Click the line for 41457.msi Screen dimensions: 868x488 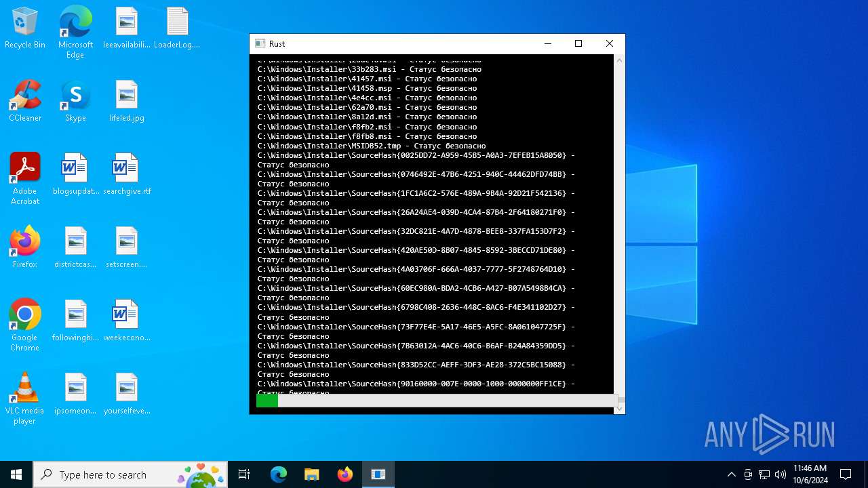[367, 79]
